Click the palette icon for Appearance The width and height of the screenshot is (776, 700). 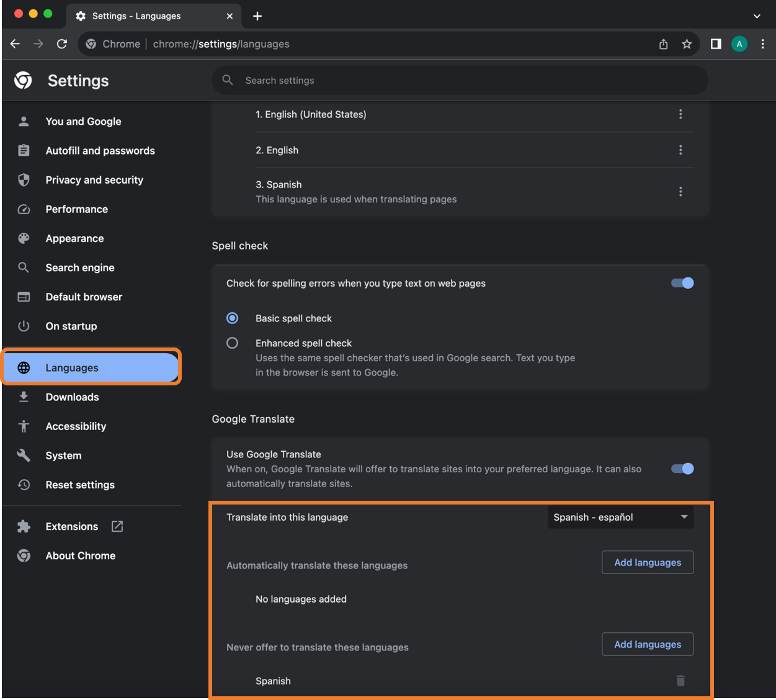click(24, 238)
